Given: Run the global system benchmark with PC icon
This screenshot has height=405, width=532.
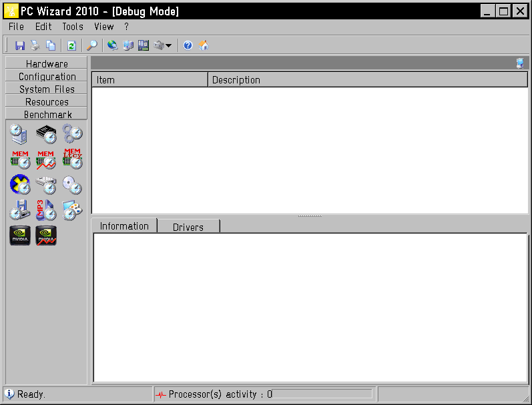Looking at the screenshot, I should (19, 133).
